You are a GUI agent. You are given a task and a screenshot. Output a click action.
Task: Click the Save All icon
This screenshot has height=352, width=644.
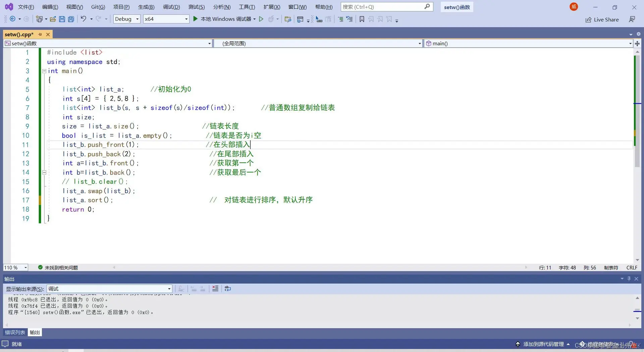71,19
